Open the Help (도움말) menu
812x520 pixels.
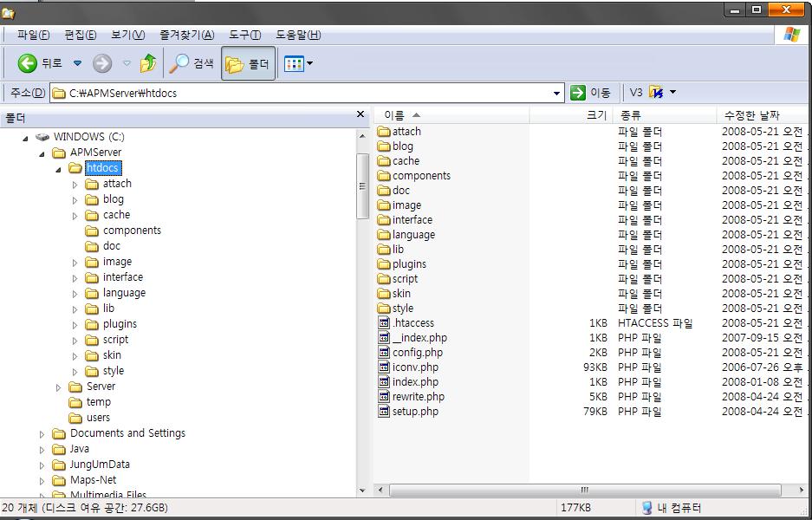298,35
